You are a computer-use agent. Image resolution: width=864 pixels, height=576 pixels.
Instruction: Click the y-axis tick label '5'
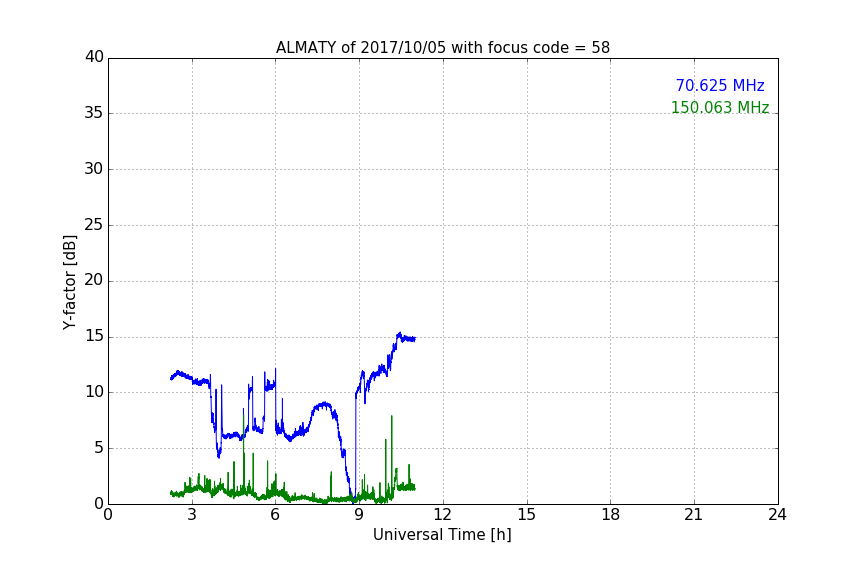click(x=99, y=448)
